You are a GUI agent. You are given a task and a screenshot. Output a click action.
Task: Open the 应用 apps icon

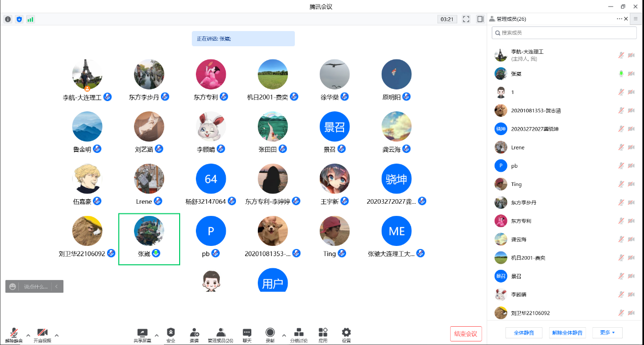click(x=323, y=332)
